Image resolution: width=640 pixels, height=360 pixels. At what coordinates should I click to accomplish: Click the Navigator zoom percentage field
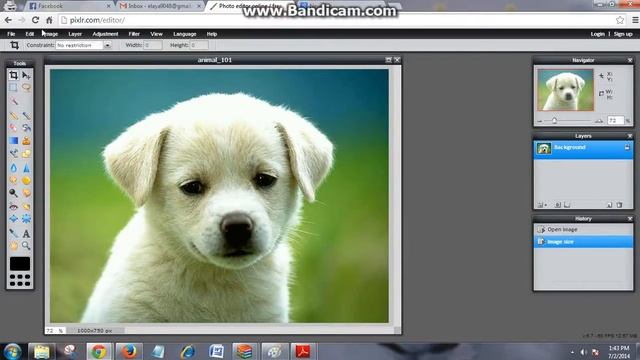(x=616, y=120)
